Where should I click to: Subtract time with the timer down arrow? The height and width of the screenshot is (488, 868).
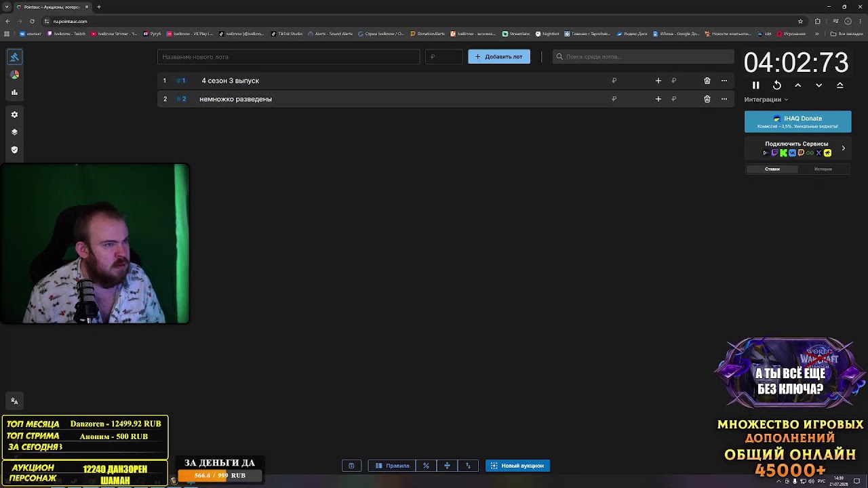click(x=819, y=85)
